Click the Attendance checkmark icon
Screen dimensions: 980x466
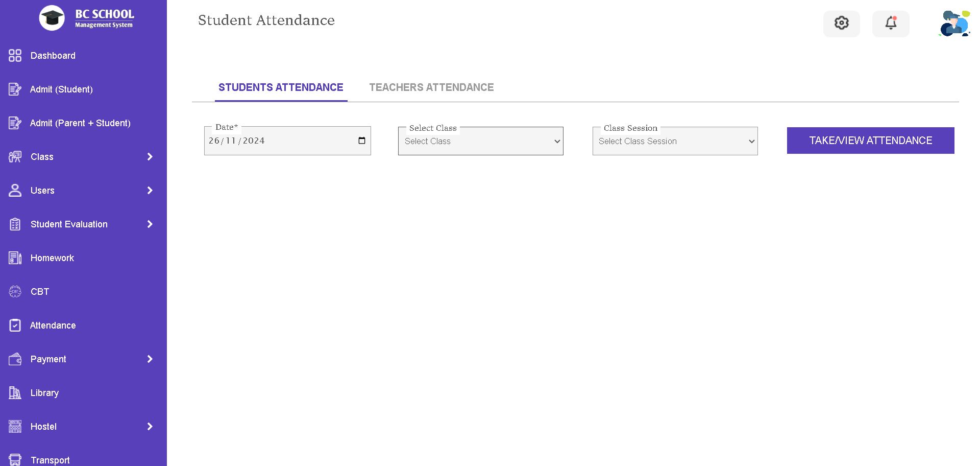click(15, 325)
